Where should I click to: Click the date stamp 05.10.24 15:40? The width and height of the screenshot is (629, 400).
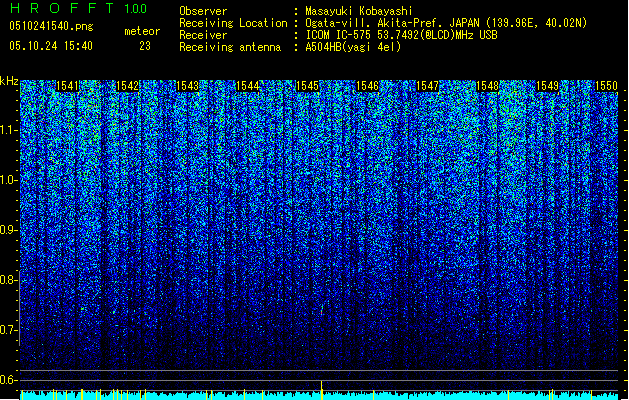(x=51, y=46)
